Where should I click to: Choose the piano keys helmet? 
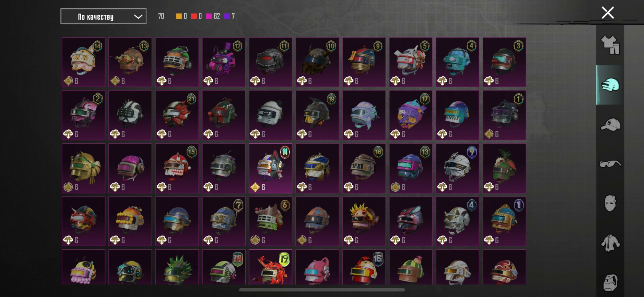457,115
